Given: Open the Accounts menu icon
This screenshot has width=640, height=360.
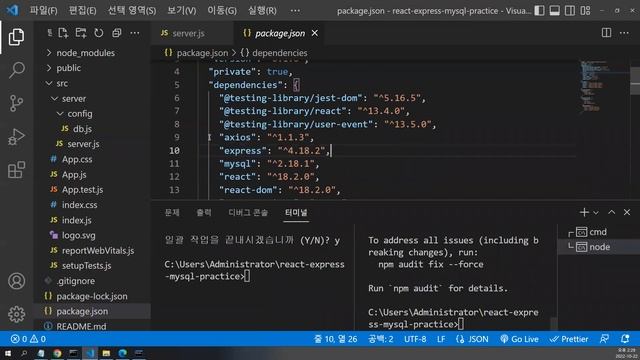Looking at the screenshot, I should (16, 281).
